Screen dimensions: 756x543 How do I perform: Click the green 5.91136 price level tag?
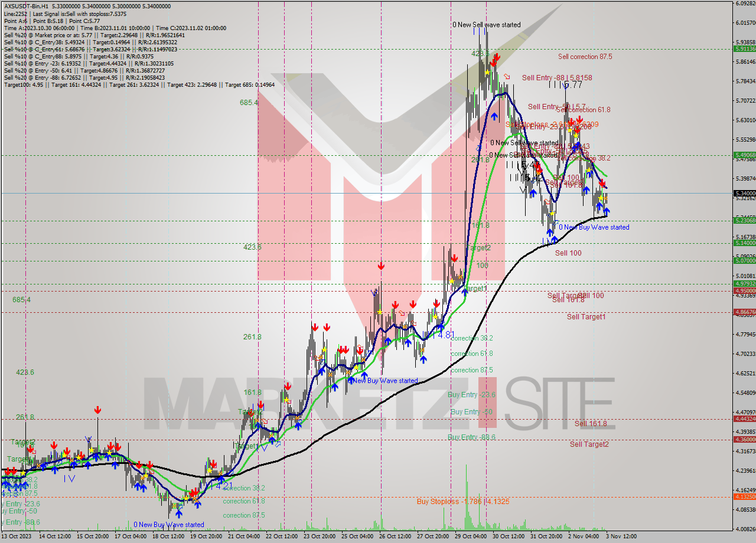click(744, 49)
